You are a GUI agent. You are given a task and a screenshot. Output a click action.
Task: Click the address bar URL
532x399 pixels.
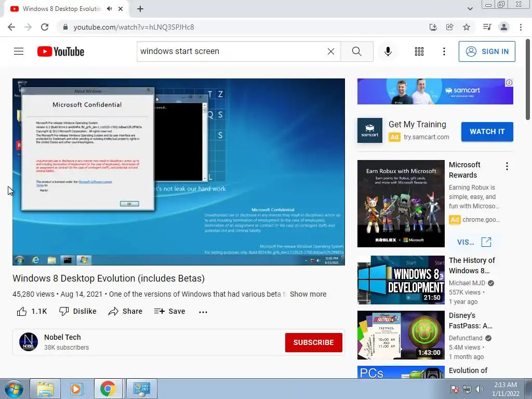pos(134,27)
